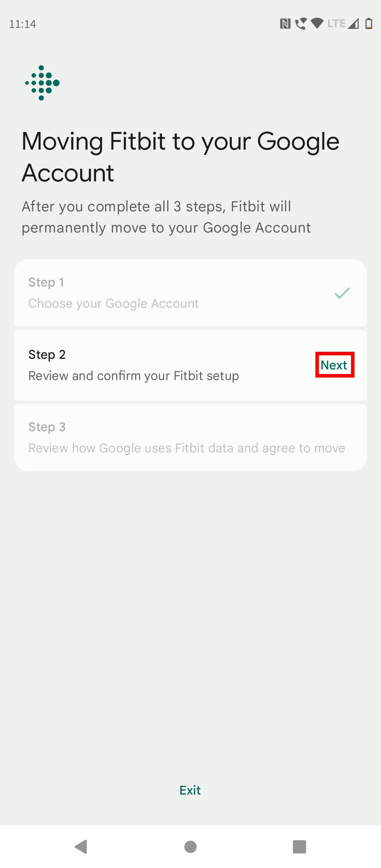Select the Step 1 Google Account card
The height and width of the screenshot is (868, 381).
(x=190, y=293)
